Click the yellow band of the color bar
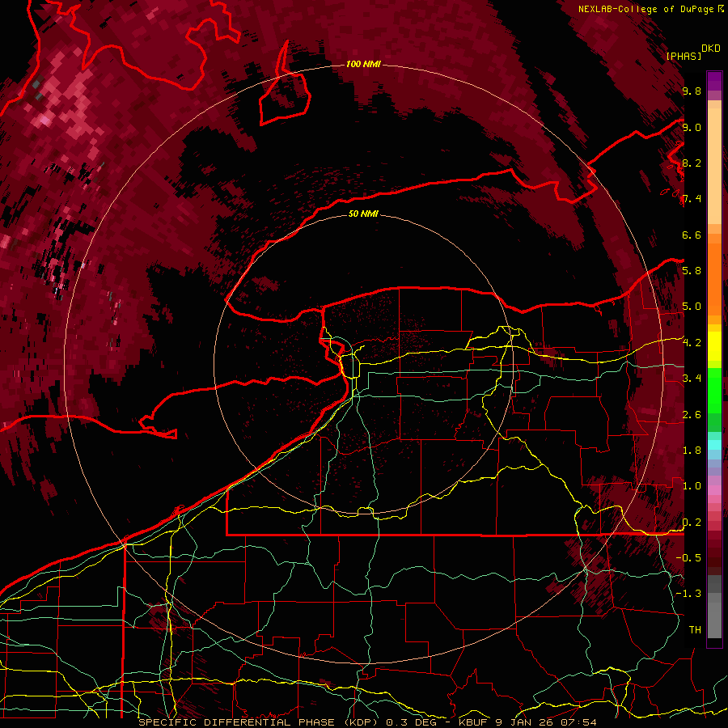 [714, 346]
